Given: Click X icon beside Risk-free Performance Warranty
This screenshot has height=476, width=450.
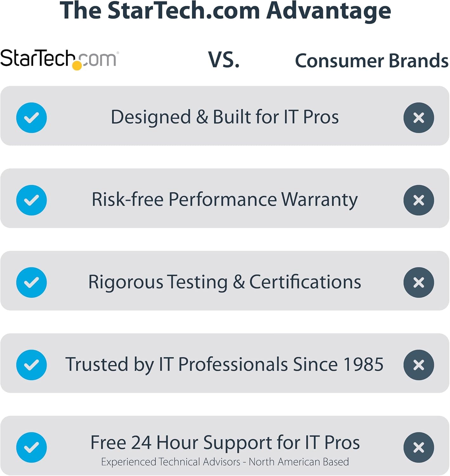Looking at the screenshot, I should (419, 200).
